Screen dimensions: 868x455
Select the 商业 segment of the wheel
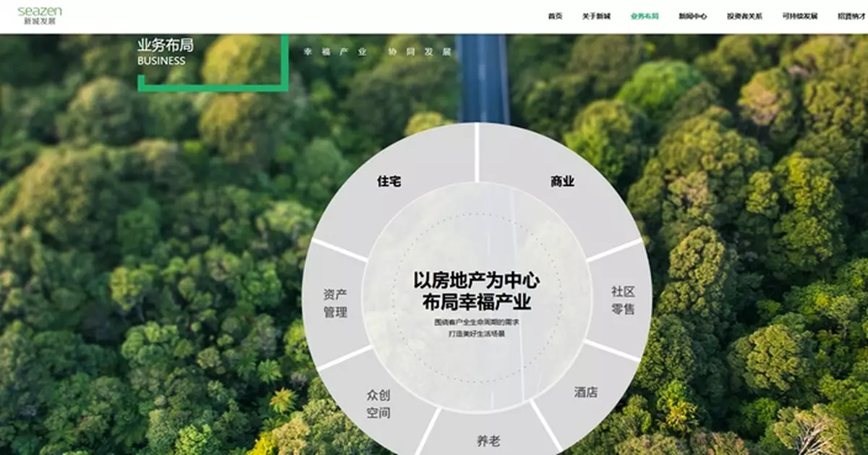pos(562,182)
